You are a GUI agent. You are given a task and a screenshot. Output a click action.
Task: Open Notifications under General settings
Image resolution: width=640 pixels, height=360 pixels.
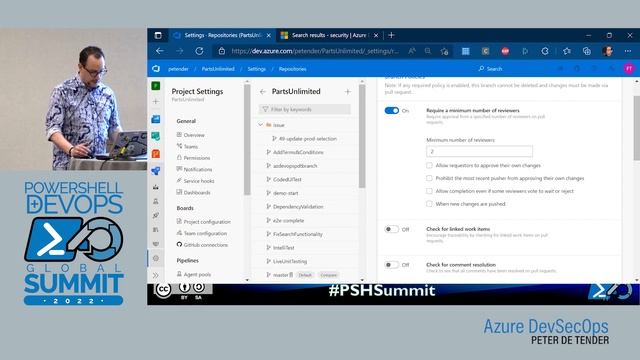click(198, 169)
